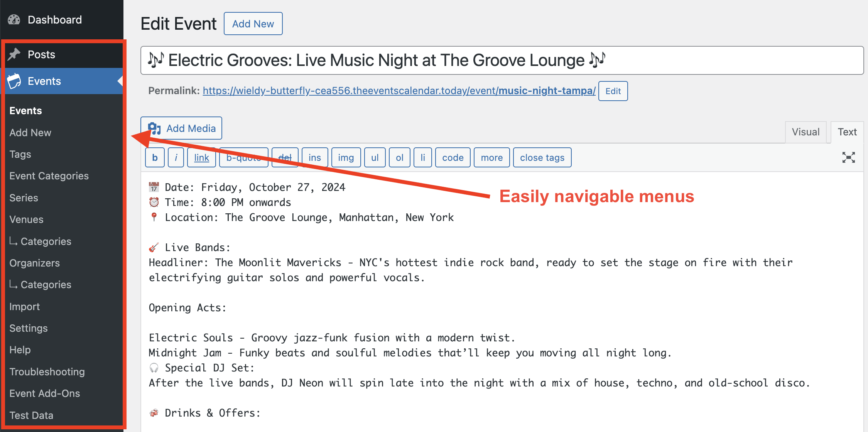Click the 'Date: Friday, October 27, 2024' line
Viewport: 868px width, 432px height.
pos(247,187)
